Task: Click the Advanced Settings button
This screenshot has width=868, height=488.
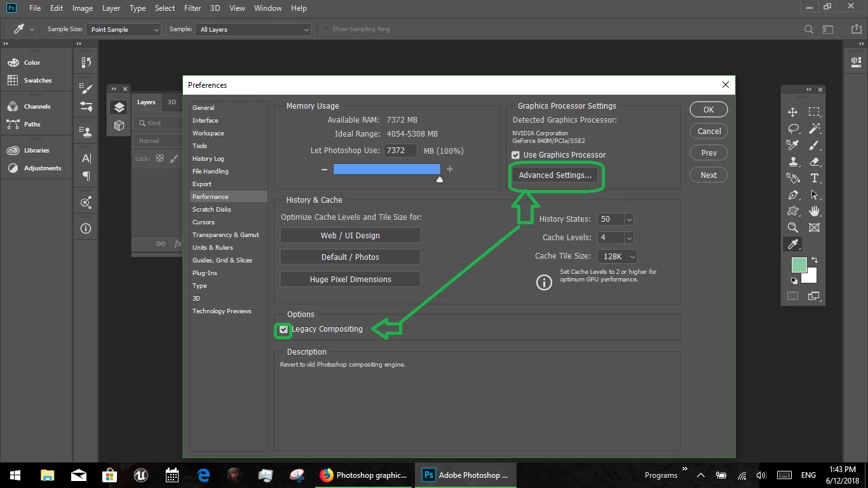Action: point(555,175)
